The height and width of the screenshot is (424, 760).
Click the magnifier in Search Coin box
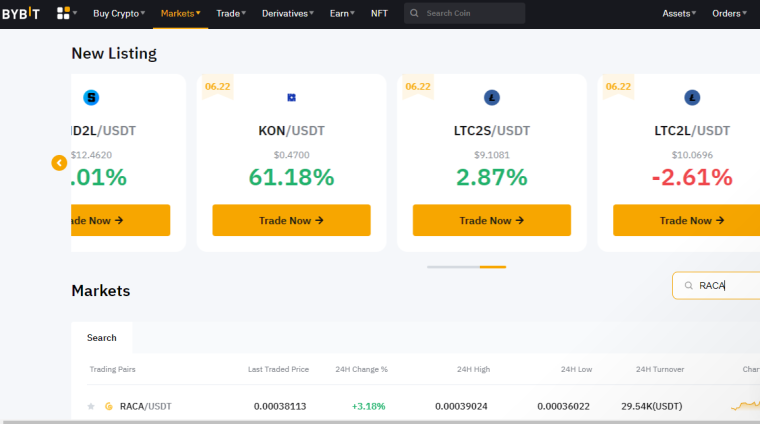click(414, 13)
